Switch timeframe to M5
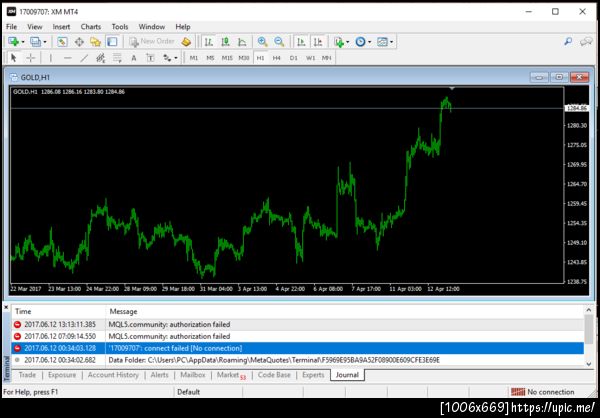 click(210, 58)
